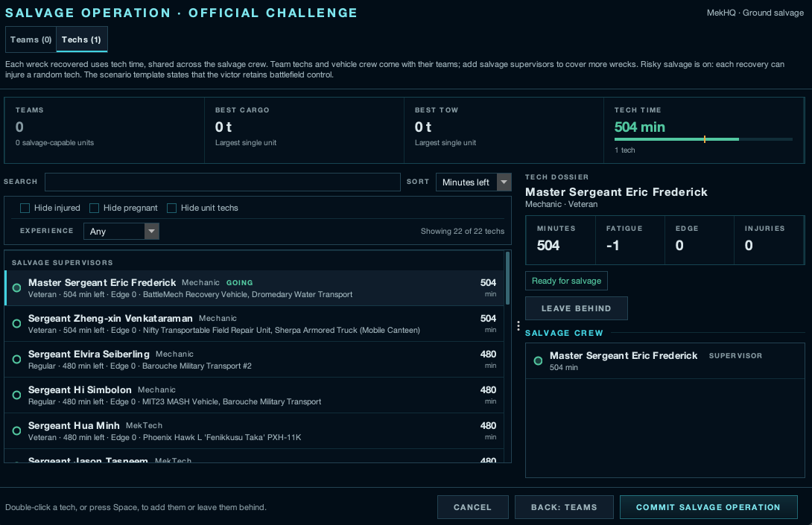Screen dimensions: 812x525
Task: Click status circle for Sergeant Zheng-xin Venkataraman
Action: pos(16,324)
